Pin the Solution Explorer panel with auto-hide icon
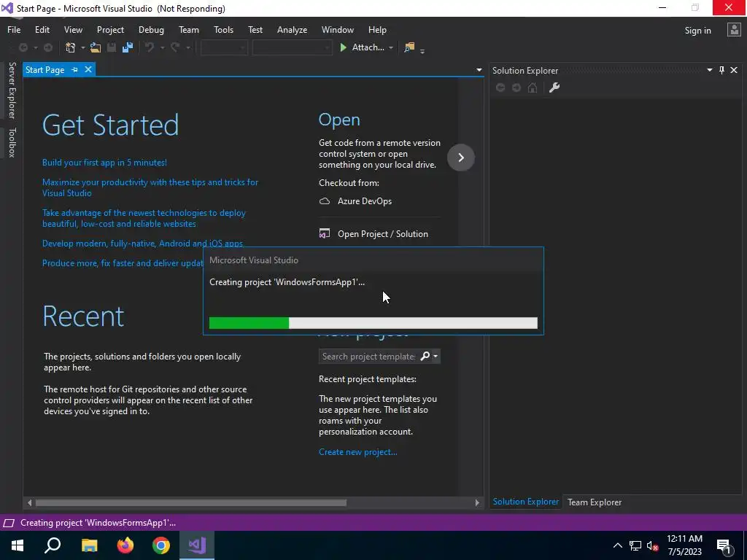Viewport: 747px width, 560px height. click(x=721, y=71)
